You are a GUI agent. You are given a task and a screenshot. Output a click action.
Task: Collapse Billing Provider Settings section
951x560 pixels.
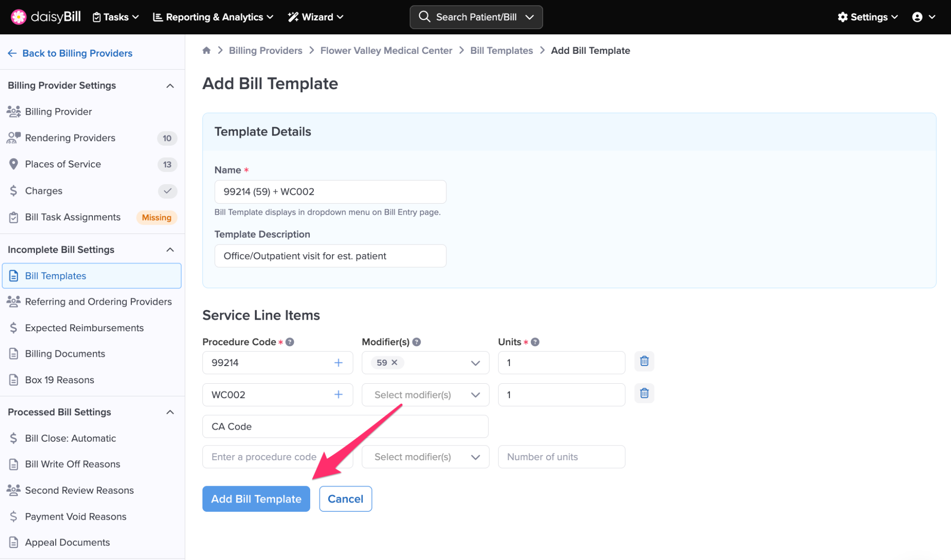point(170,86)
